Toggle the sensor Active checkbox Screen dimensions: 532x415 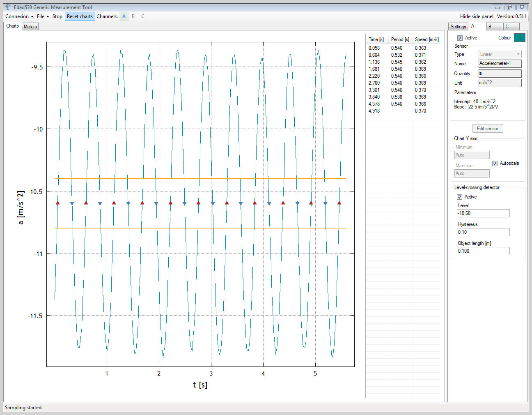460,38
